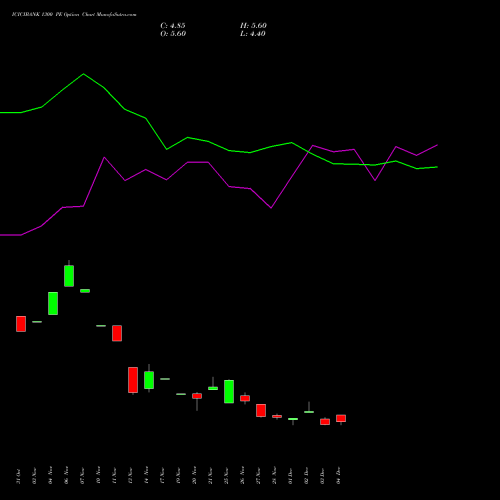Click the '31 Oct' date label
Image resolution: width=500 pixels, height=500 pixels.
pyautogui.click(x=18, y=476)
